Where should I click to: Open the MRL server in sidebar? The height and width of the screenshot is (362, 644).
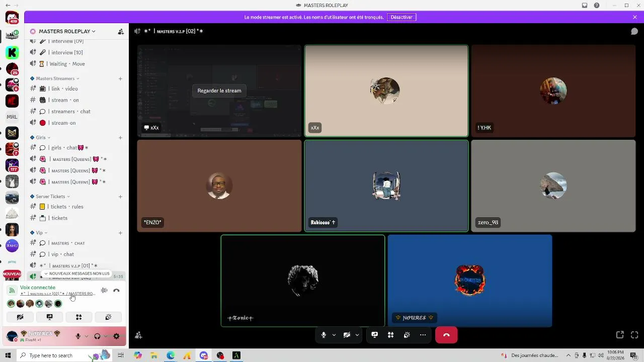12,117
